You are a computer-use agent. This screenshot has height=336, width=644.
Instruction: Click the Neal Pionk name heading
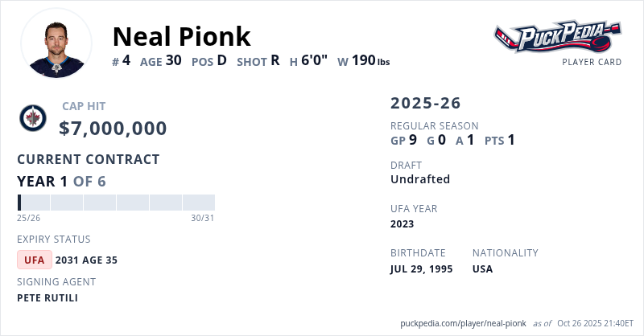[x=181, y=36]
